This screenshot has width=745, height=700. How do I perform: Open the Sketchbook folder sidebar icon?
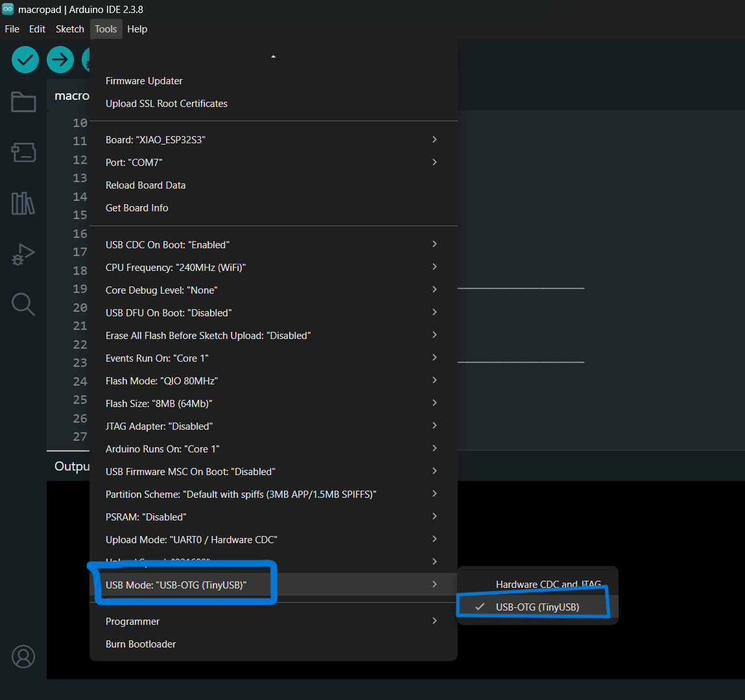pos(23,102)
